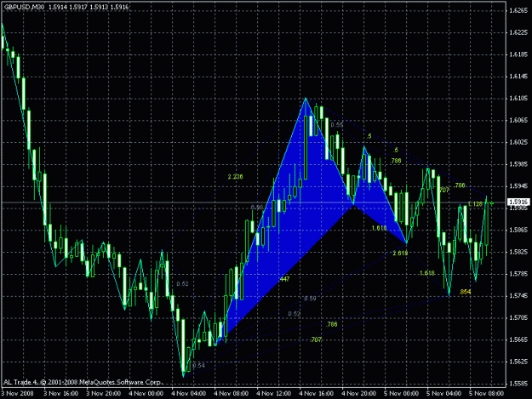
Task: Click the 0.52 ratio label
Action: pyautogui.click(x=295, y=314)
